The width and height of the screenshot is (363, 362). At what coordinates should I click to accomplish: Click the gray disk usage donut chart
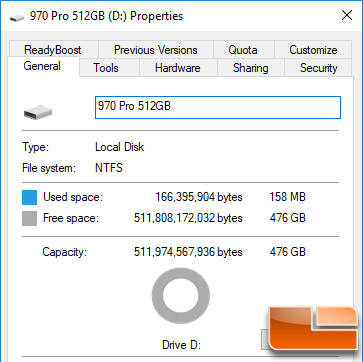pos(181,296)
